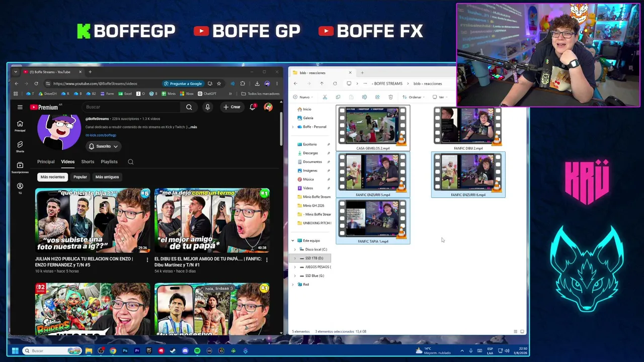Search within channel using magnifier icon
Image resolution: width=644 pixels, height=362 pixels.
coord(130,162)
